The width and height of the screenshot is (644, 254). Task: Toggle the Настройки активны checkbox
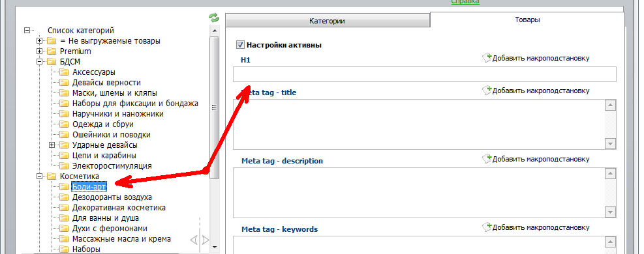(241, 45)
